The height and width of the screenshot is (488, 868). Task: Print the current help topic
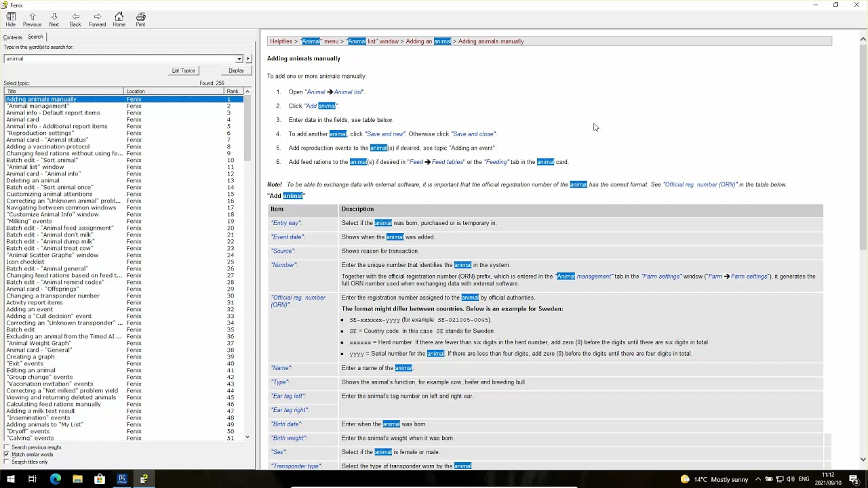(x=140, y=20)
